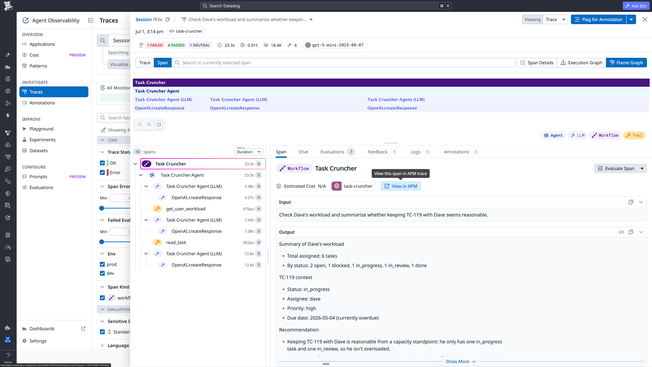Switch view toggle to Span
This screenshot has width=652, height=367.
163,63
